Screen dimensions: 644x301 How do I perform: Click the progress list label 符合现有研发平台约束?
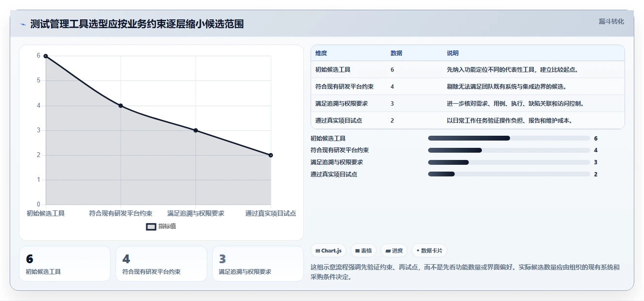(x=340, y=150)
